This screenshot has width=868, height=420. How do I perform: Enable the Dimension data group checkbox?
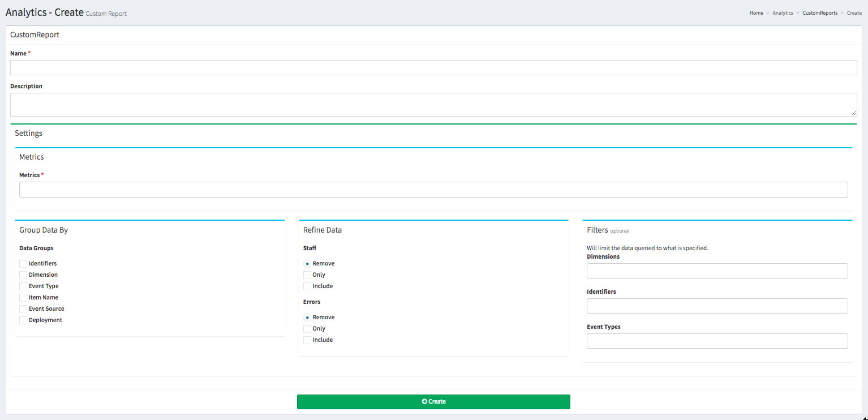[x=23, y=275]
